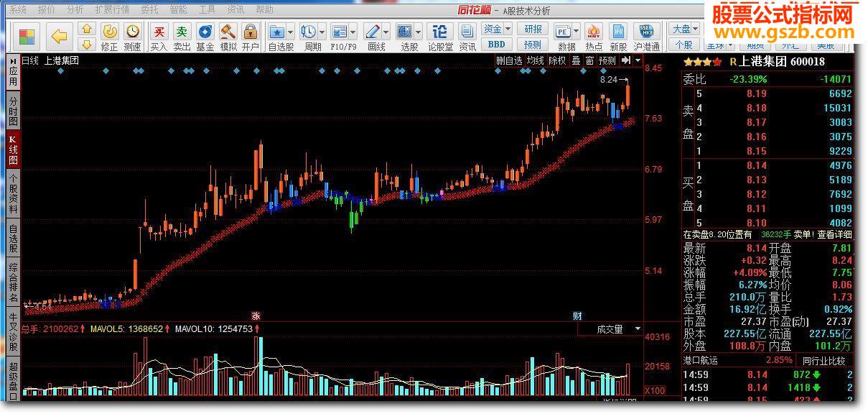
Task: Expand the 数据 PE dropdown arrow
Action: pos(577,32)
